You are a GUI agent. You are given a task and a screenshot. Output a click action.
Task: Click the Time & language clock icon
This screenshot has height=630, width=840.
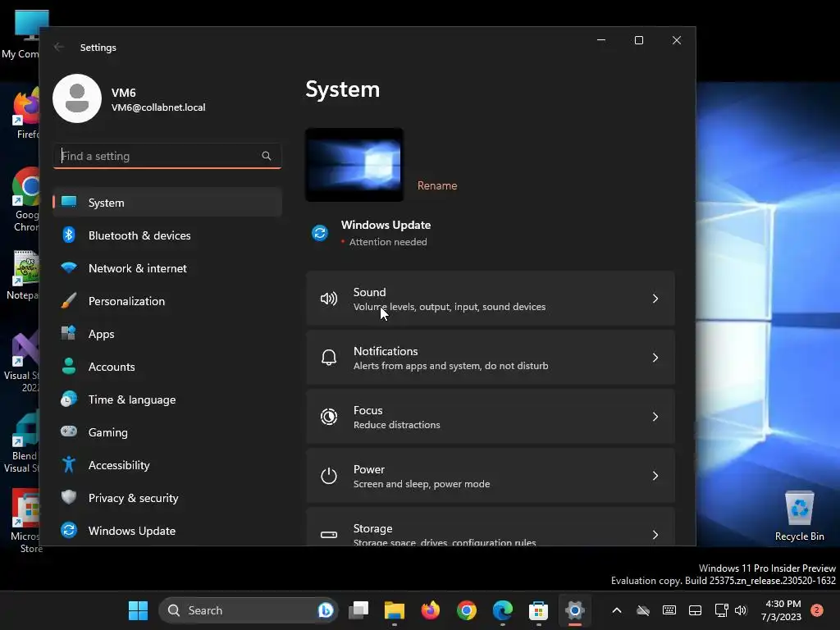click(x=69, y=399)
